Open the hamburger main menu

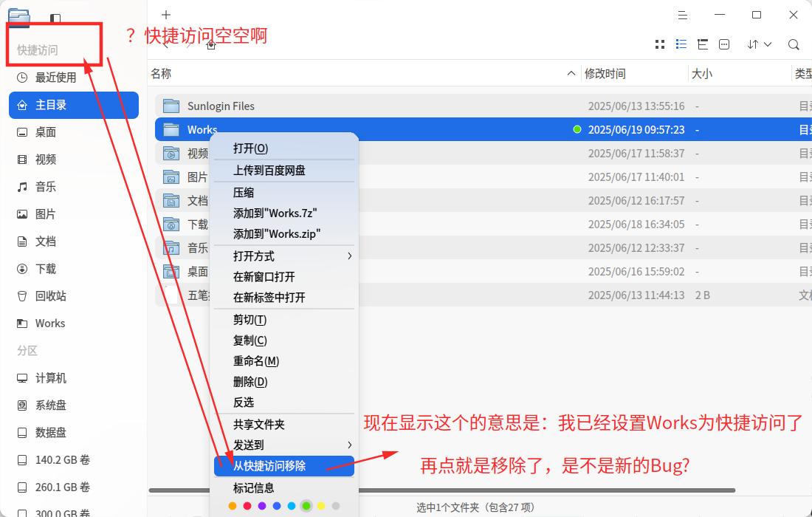coord(683,15)
